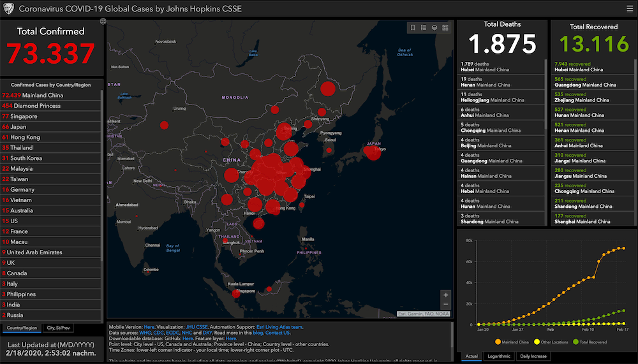The width and height of the screenshot is (638, 364).
Task: Open the WHO data source link
Action: click(145, 333)
